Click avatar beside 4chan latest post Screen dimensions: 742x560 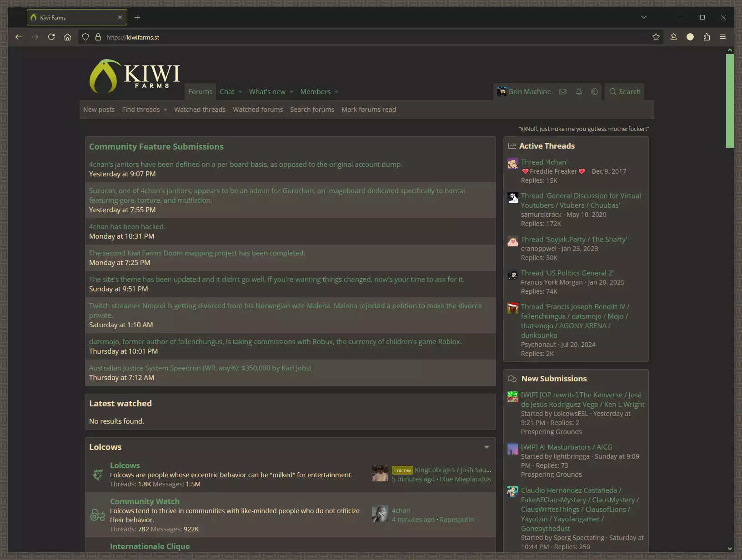(x=380, y=514)
